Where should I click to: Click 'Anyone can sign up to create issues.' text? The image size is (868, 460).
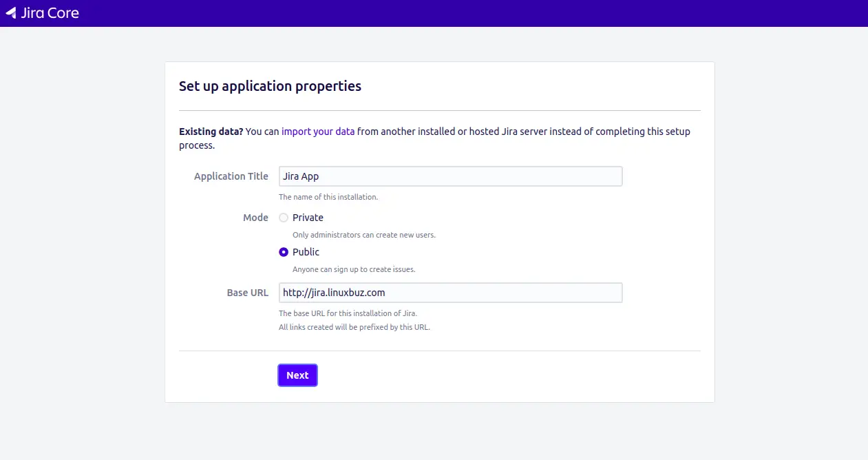pos(354,269)
